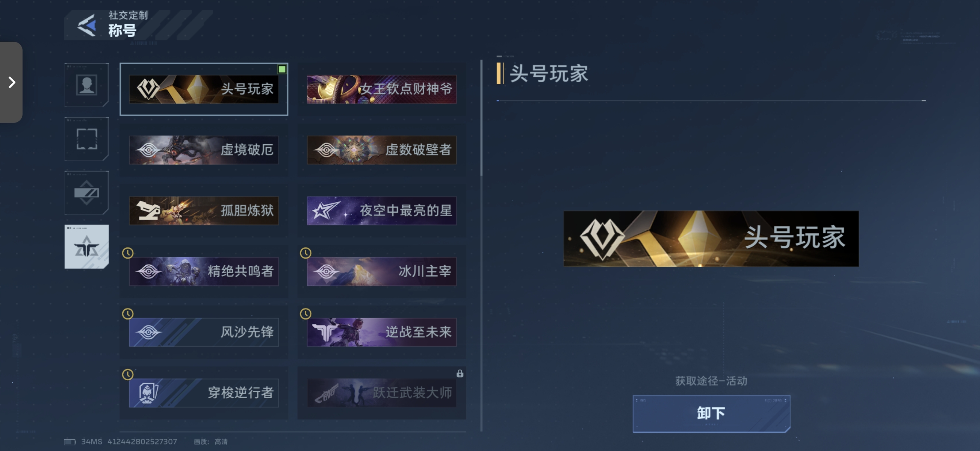Expand the left side panel chevron
The width and height of the screenshot is (980, 451).
coord(11,82)
